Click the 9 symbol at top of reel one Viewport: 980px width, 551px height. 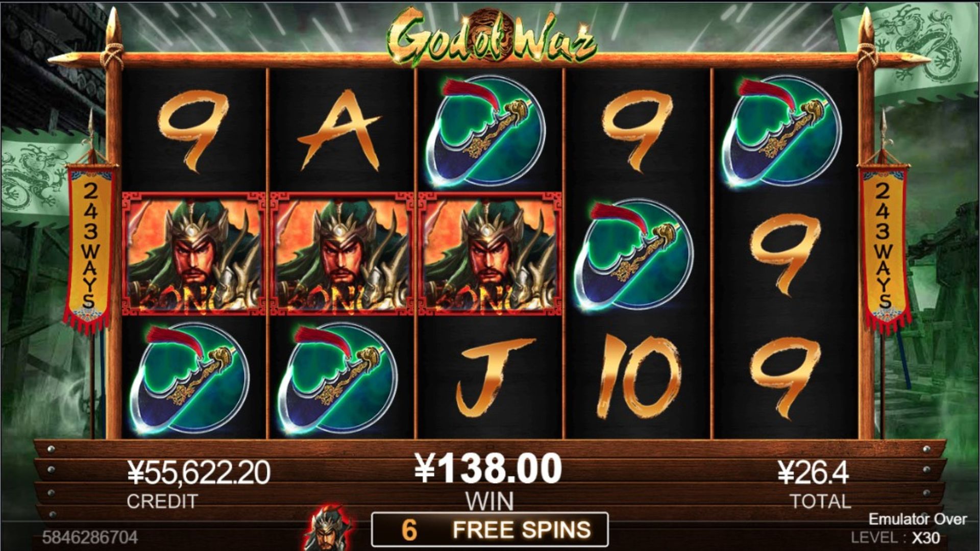(193, 131)
